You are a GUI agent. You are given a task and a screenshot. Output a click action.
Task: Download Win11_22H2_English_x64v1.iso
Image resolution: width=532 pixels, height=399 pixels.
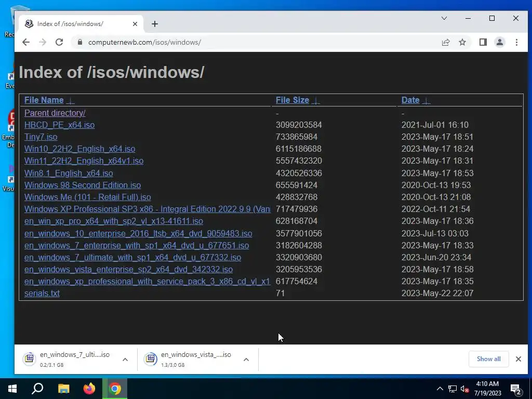tap(84, 161)
